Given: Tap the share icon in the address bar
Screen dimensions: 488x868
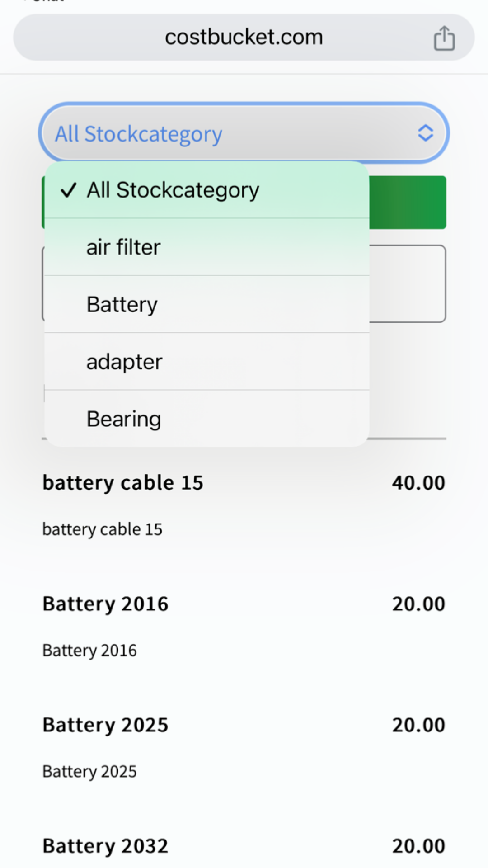Looking at the screenshot, I should [444, 38].
